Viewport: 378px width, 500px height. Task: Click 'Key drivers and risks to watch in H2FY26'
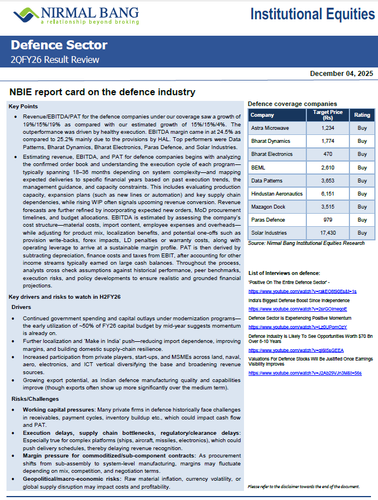pos(65,297)
